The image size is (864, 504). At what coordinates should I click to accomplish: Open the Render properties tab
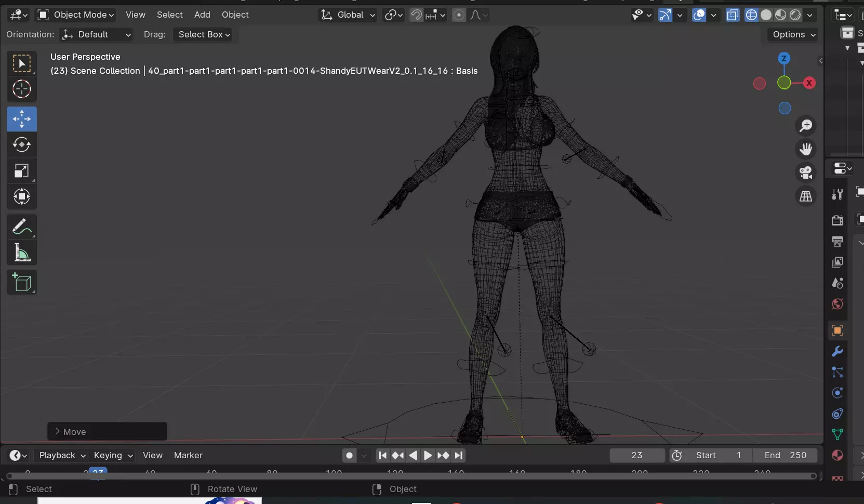coord(838,220)
